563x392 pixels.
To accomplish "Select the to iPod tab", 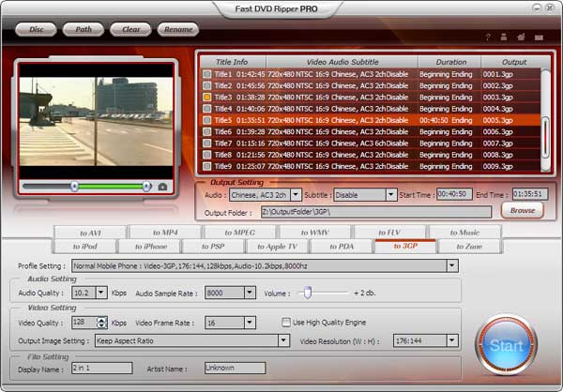I will click(x=85, y=247).
